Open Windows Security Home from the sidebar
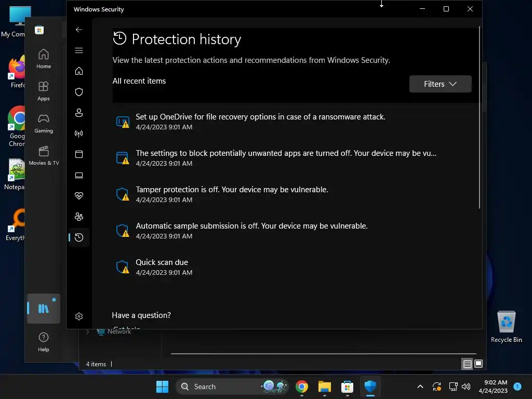This screenshot has height=399, width=532. coord(79,71)
